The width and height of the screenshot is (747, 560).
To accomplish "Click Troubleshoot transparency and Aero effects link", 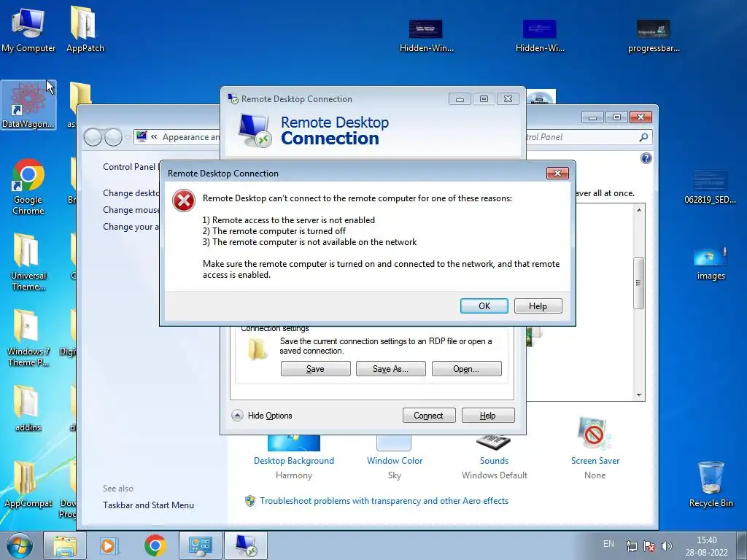I will (x=384, y=500).
